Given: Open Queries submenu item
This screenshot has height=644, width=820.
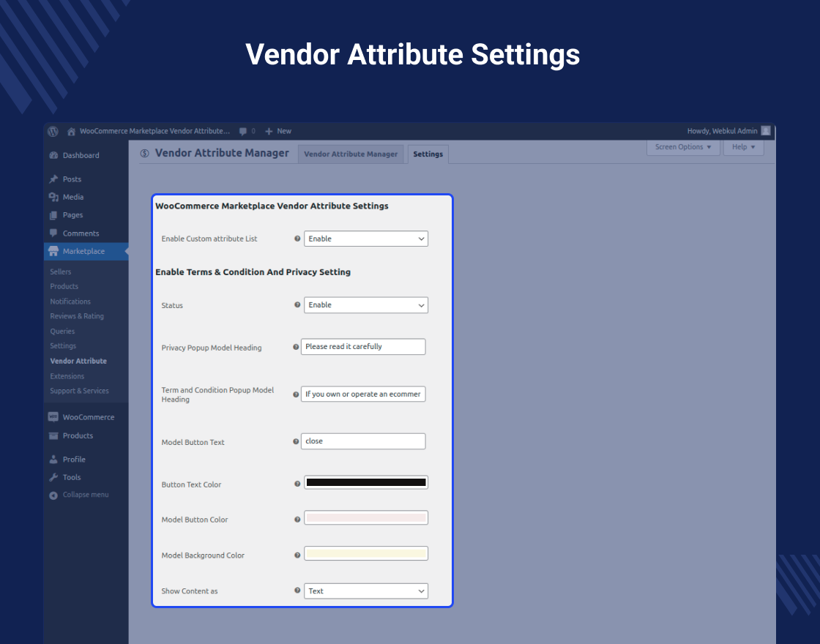Looking at the screenshot, I should pos(62,332).
